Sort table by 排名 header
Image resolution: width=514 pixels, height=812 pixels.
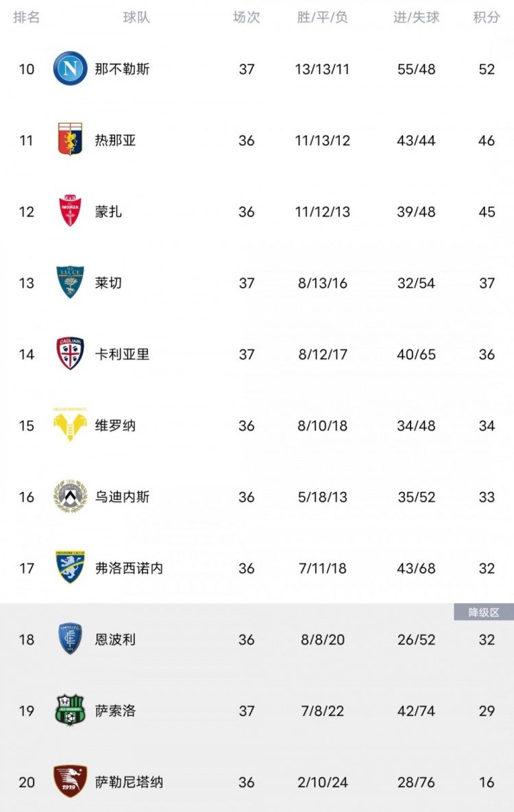point(27,17)
